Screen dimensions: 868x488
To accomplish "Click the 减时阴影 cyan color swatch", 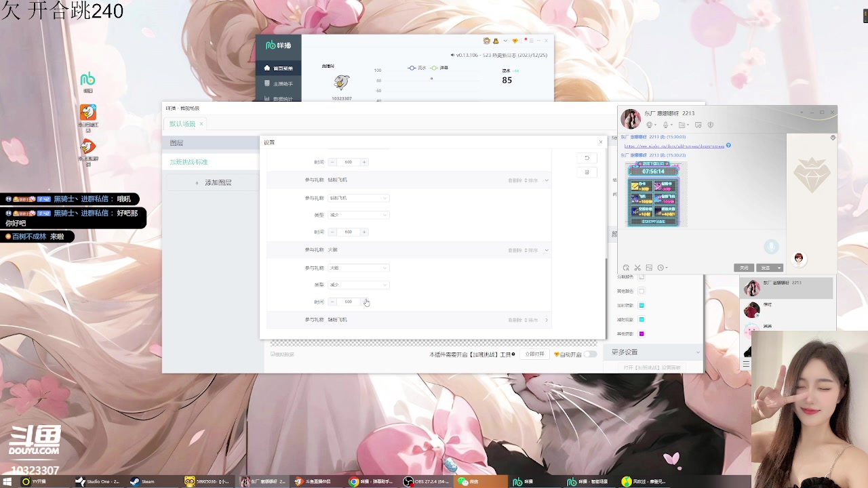I will pyautogui.click(x=642, y=320).
